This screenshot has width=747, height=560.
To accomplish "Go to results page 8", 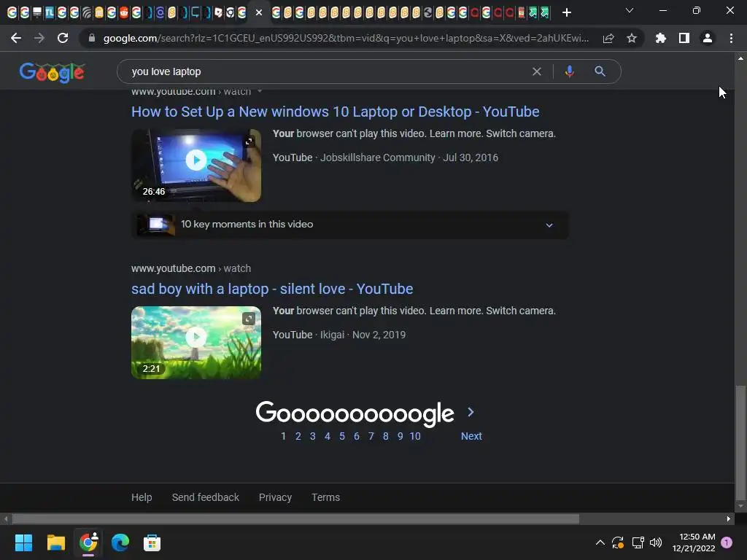I will click(x=386, y=436).
